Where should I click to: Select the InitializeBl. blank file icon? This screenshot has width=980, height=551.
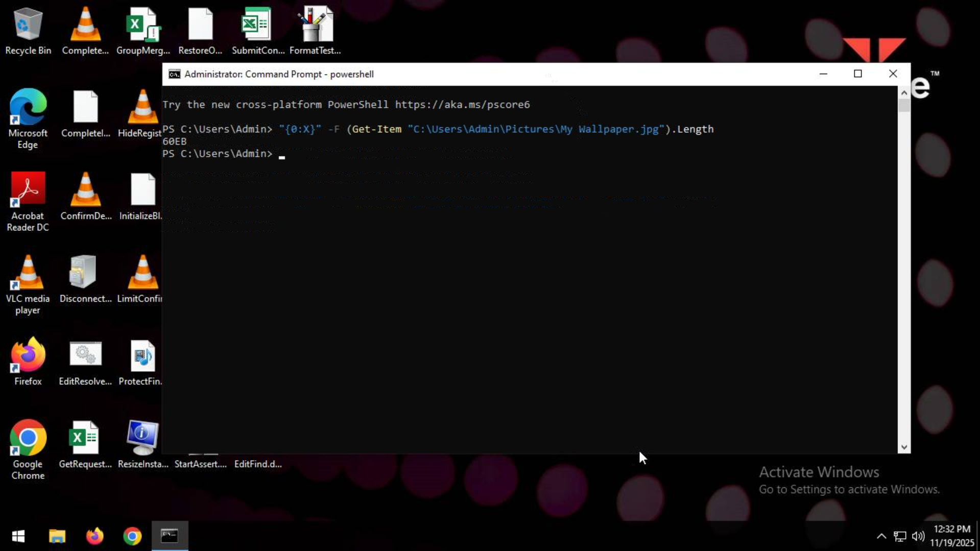tap(140, 196)
